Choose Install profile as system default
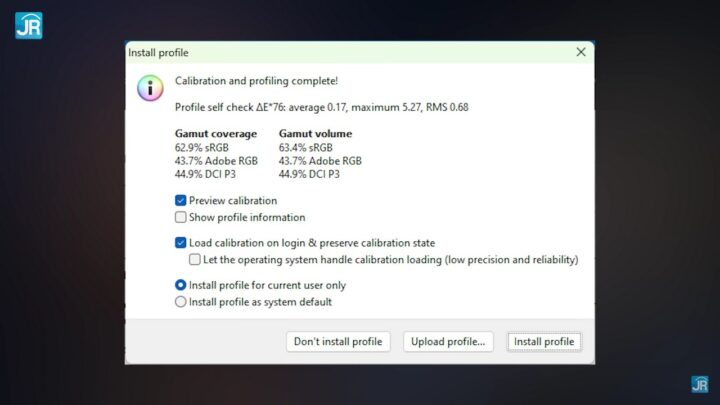 point(181,302)
